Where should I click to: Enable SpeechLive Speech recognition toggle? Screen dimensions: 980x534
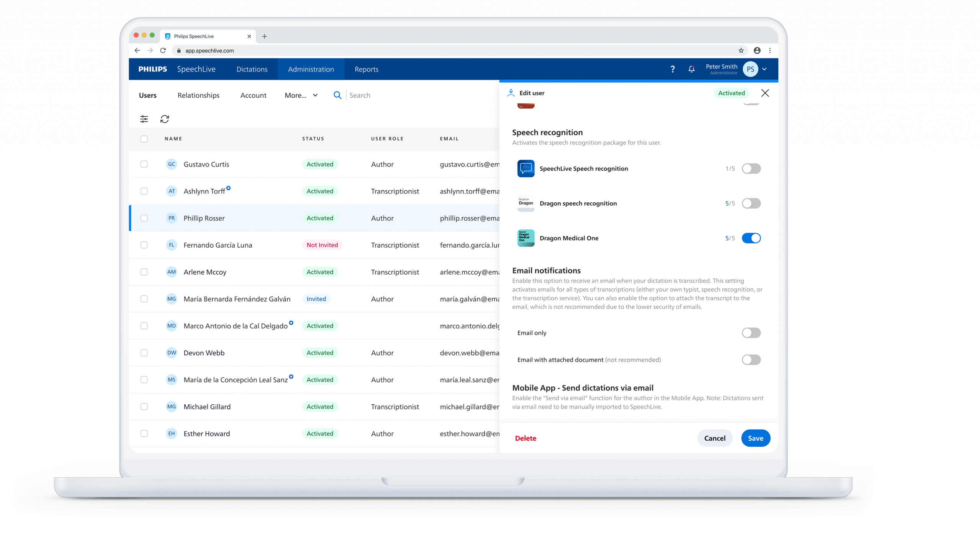click(751, 169)
